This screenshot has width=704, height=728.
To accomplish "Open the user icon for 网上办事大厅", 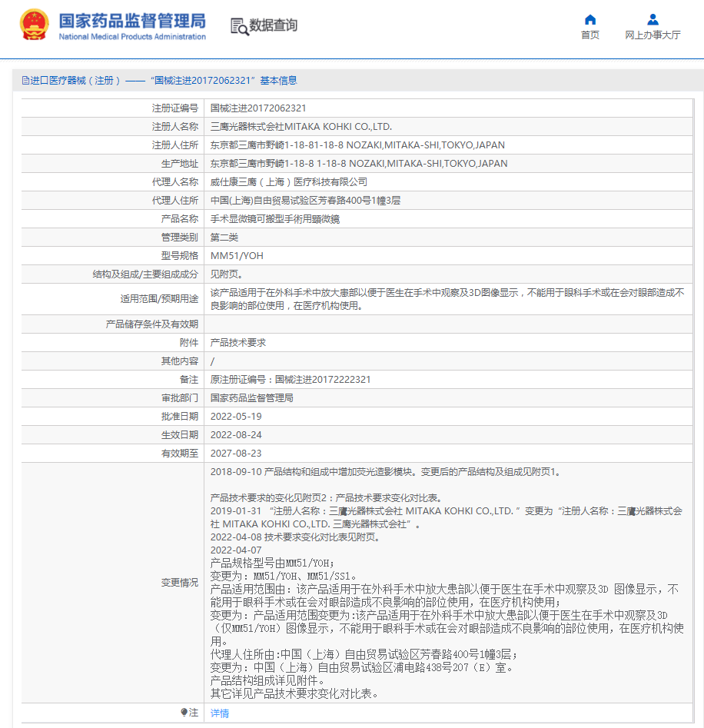I will [653, 19].
